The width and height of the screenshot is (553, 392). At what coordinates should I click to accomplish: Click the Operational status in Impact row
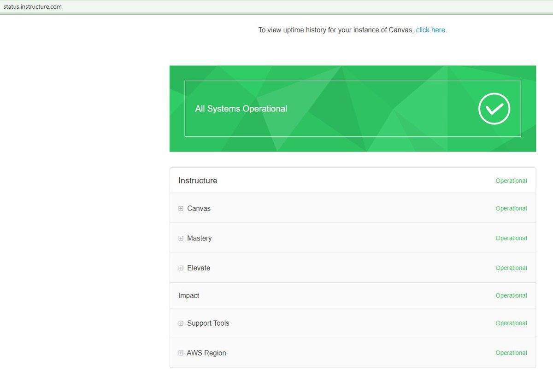pos(511,296)
